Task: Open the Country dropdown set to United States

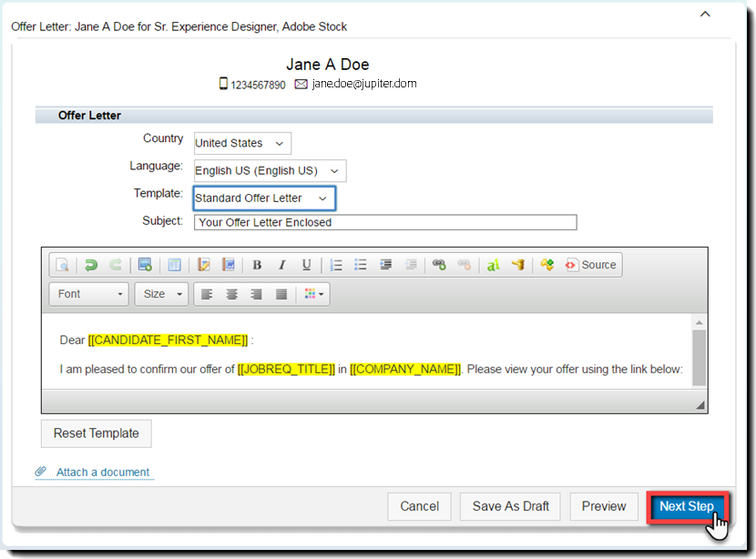Action: [x=241, y=143]
